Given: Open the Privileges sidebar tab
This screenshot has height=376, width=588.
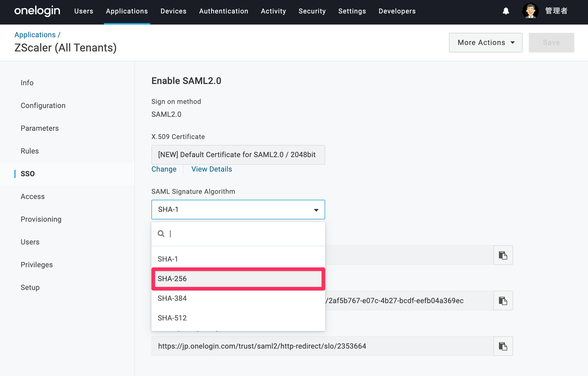Looking at the screenshot, I should click(x=37, y=265).
